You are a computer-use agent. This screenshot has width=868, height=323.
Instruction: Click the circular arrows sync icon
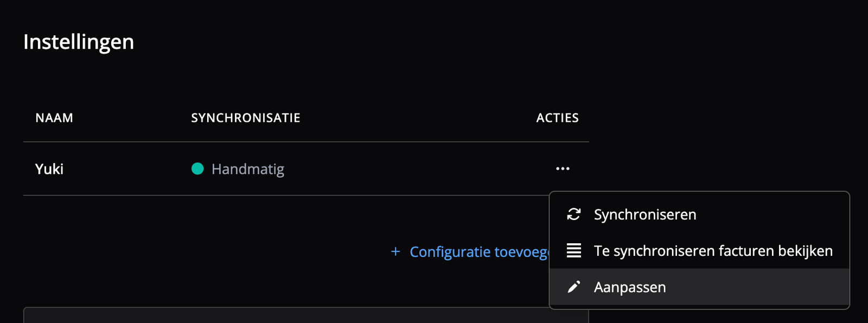573,215
